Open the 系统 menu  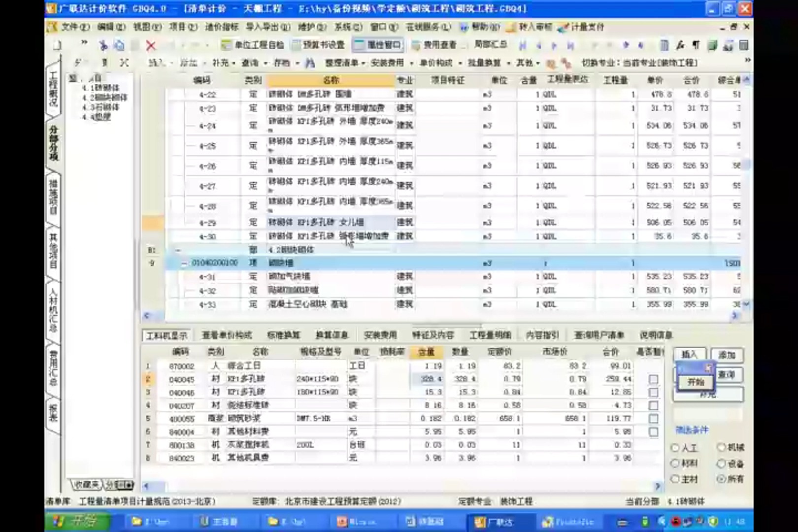[348, 27]
